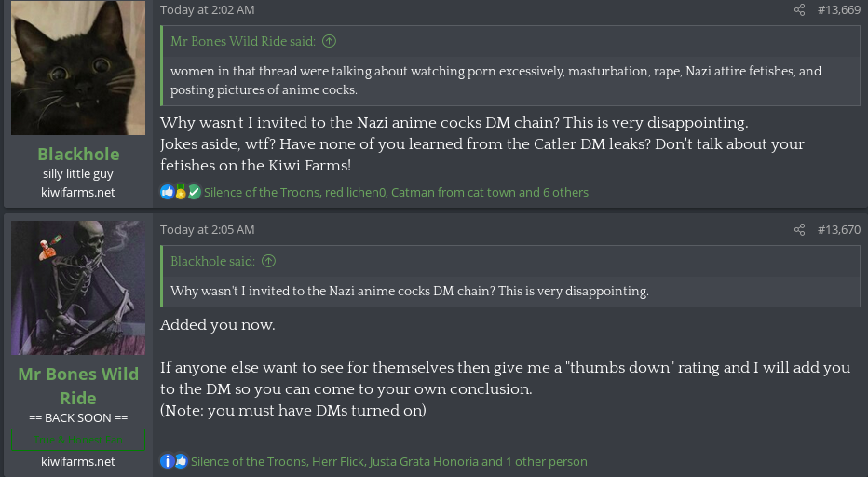Open Mr Bones Wild Ride skeleton avatar
868x477 pixels.
coord(78,288)
